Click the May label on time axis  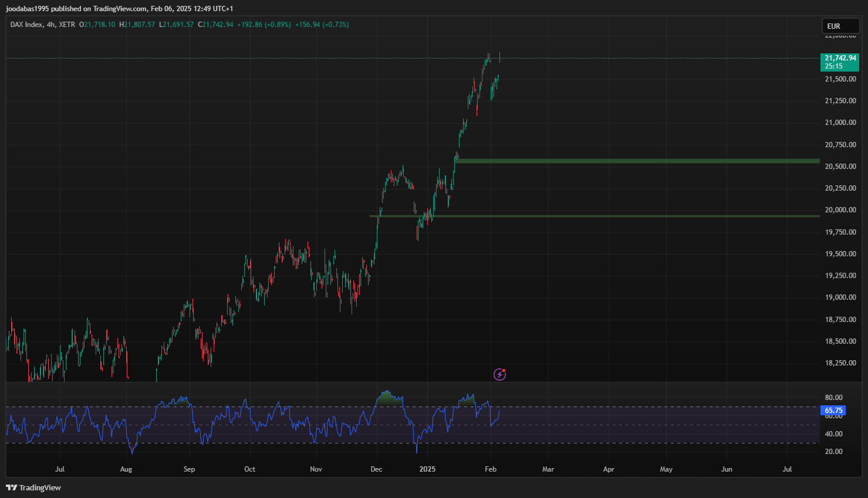click(666, 469)
